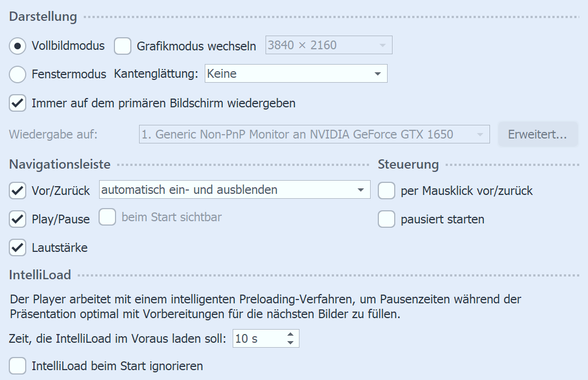Select the Fenstermodus radio button
The height and width of the screenshot is (380, 588).
16,73
